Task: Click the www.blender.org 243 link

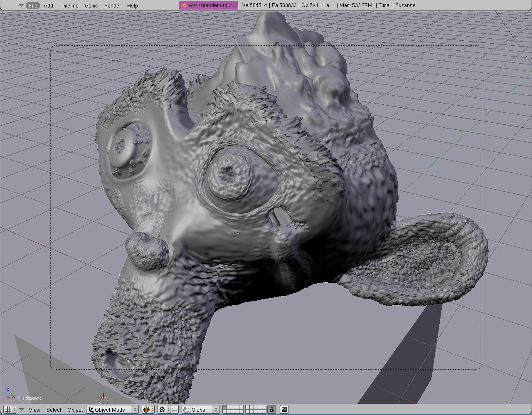Action: click(x=212, y=5)
